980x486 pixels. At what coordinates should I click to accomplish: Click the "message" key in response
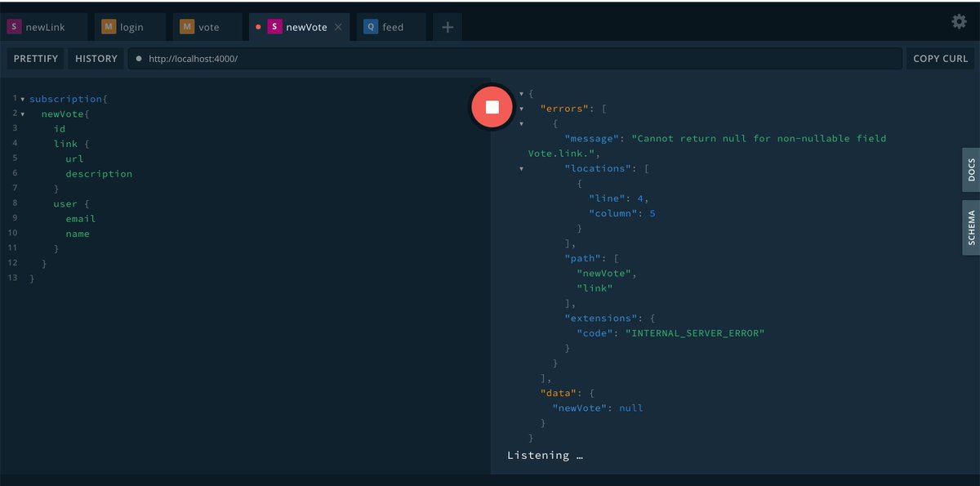[591, 139]
